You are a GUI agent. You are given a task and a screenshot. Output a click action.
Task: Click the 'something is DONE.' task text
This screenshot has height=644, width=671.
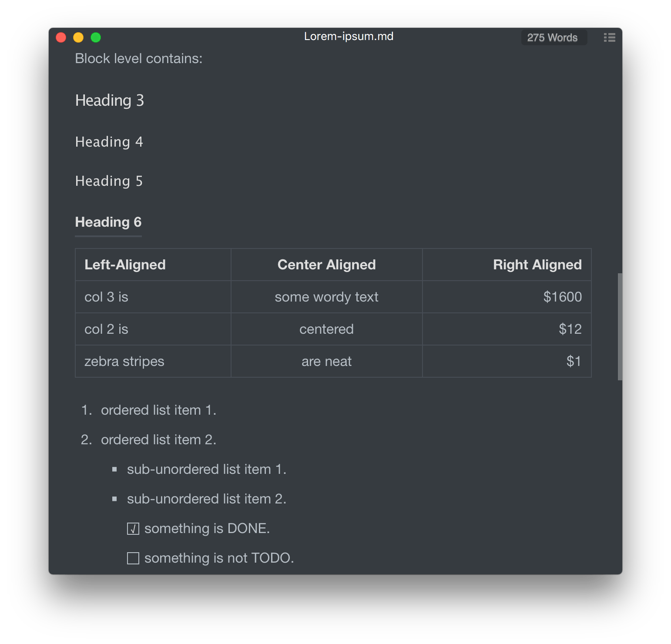[x=207, y=528]
